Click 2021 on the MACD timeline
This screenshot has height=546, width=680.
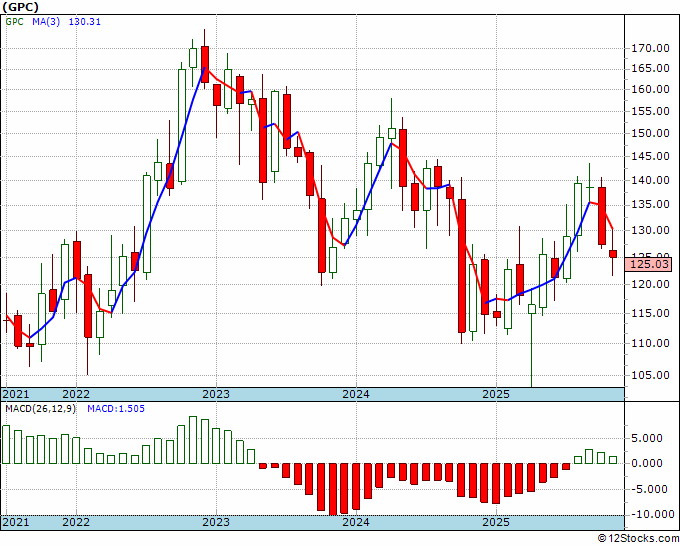pyautogui.click(x=16, y=522)
